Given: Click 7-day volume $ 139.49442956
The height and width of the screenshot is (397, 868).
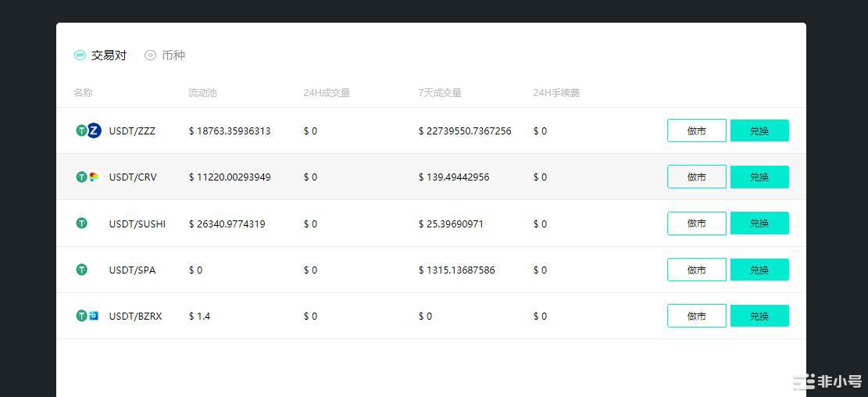Looking at the screenshot, I should tap(454, 177).
